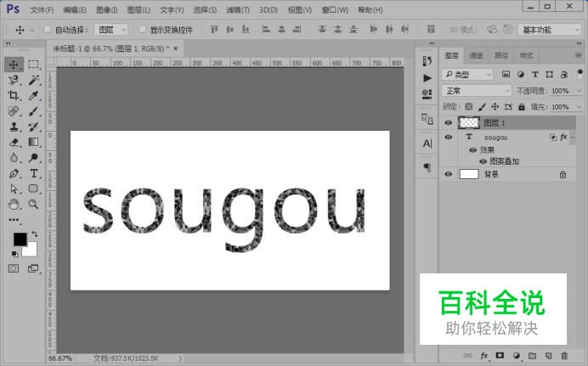The width and height of the screenshot is (588, 366).
Task: Select the Horizontal Type tool
Action: (33, 173)
